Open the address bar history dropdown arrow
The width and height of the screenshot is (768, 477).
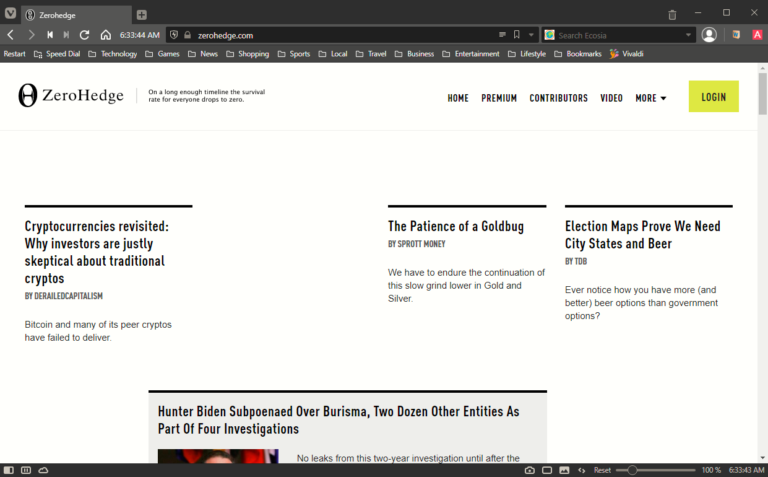pos(531,35)
